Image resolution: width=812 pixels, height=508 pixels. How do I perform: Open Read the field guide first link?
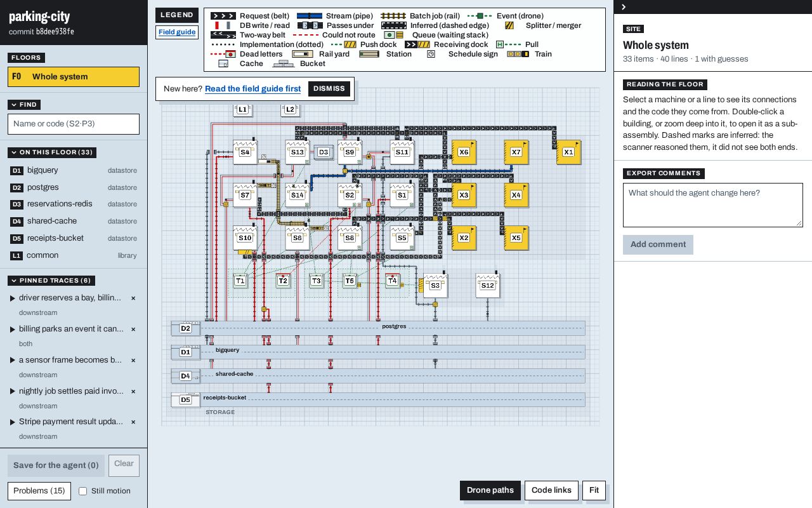point(252,89)
